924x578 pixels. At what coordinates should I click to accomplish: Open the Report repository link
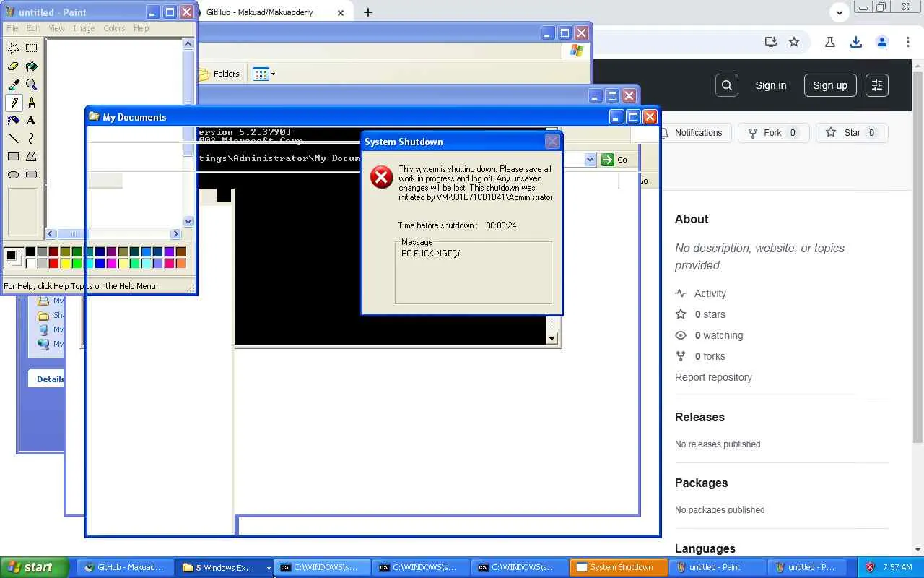pos(713,377)
